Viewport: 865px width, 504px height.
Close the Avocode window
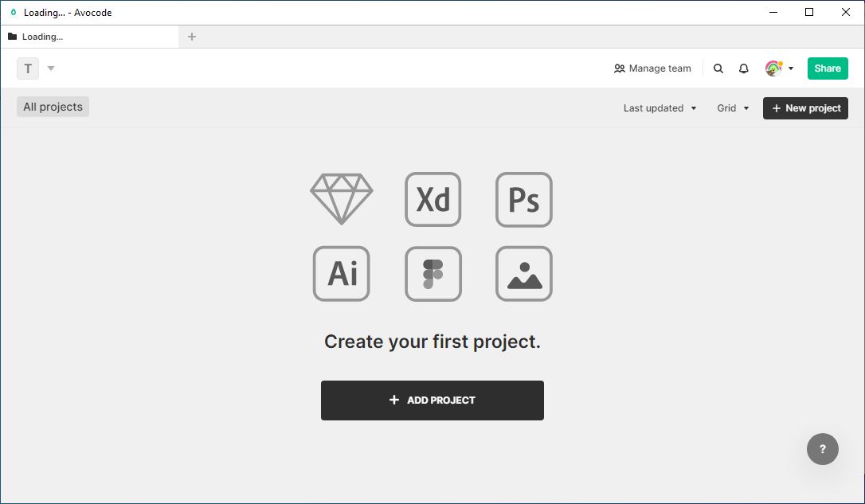pos(846,12)
